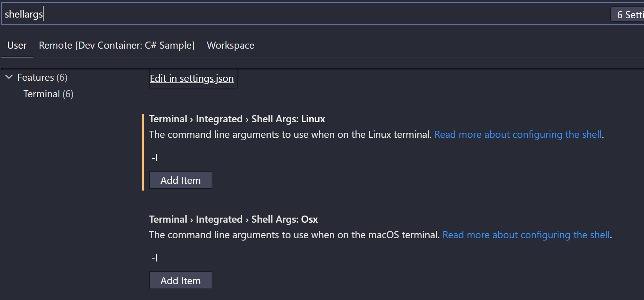This screenshot has width=644, height=300.
Task: Click Add Item under Shell Args: Linux
Action: click(180, 180)
